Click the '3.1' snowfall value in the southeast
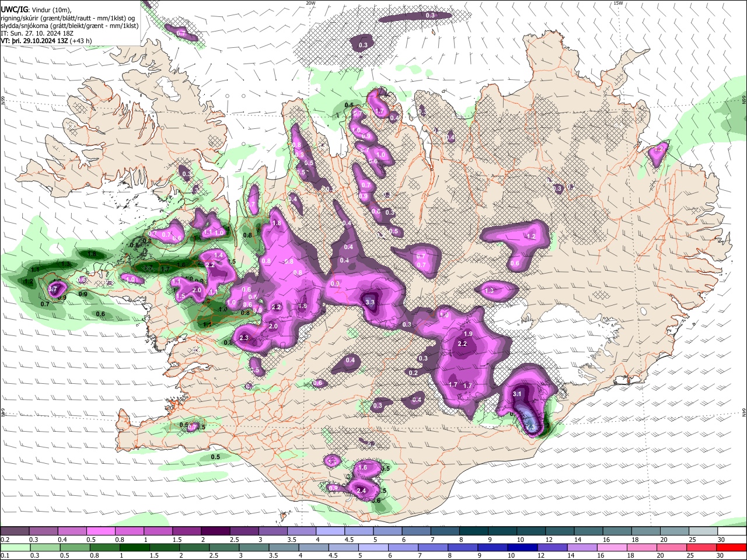The image size is (747, 560). [516, 394]
